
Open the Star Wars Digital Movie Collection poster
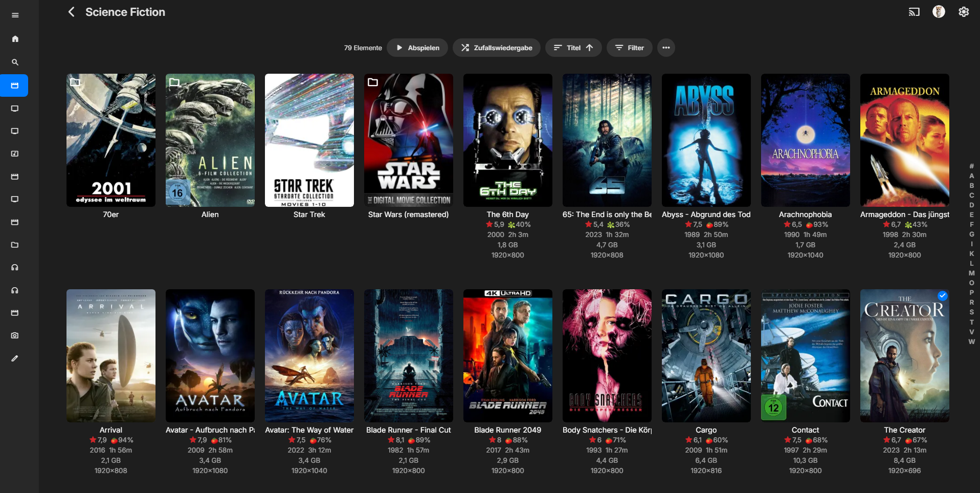409,140
